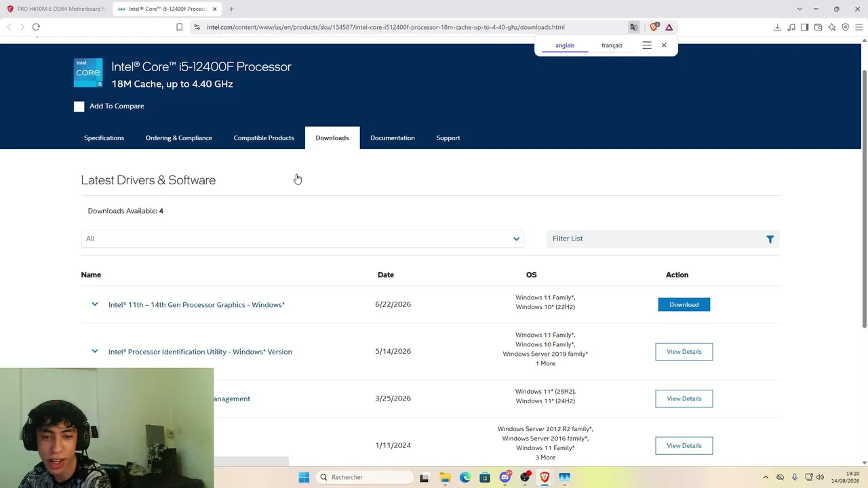Open File Explorer from the taskbar

[445, 477]
